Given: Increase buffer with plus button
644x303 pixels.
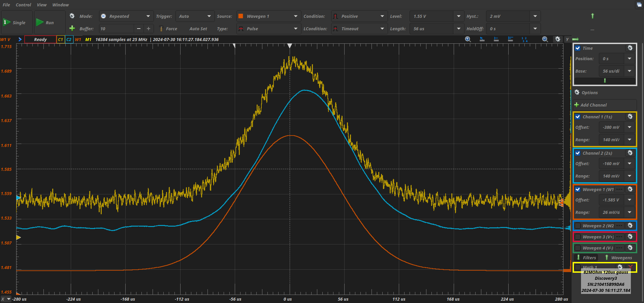Looking at the screenshot, I should click(x=149, y=29).
